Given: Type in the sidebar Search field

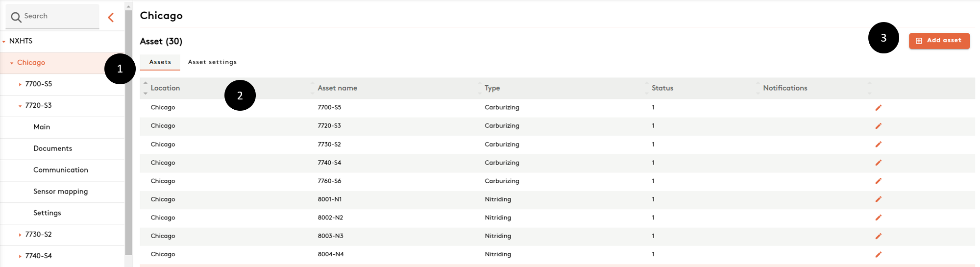Looking at the screenshot, I should tap(59, 16).
